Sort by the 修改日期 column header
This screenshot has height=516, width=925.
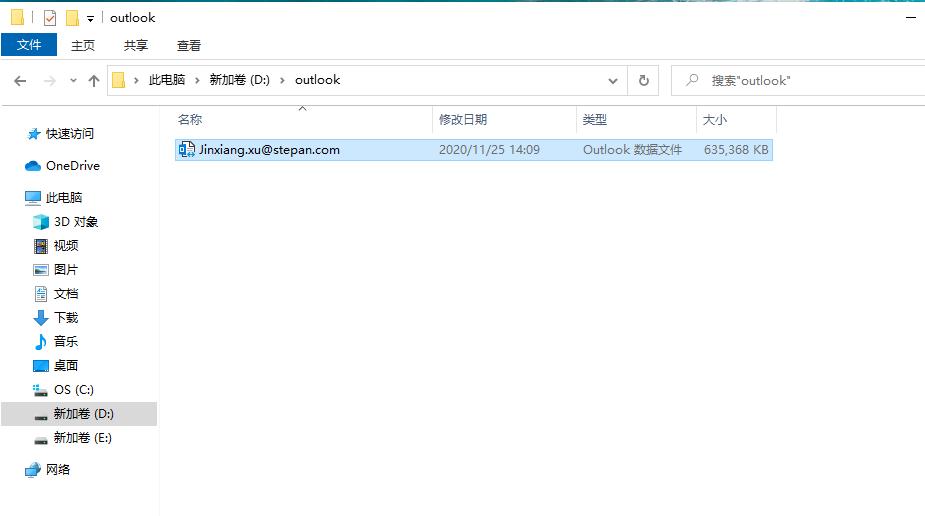tap(463, 120)
